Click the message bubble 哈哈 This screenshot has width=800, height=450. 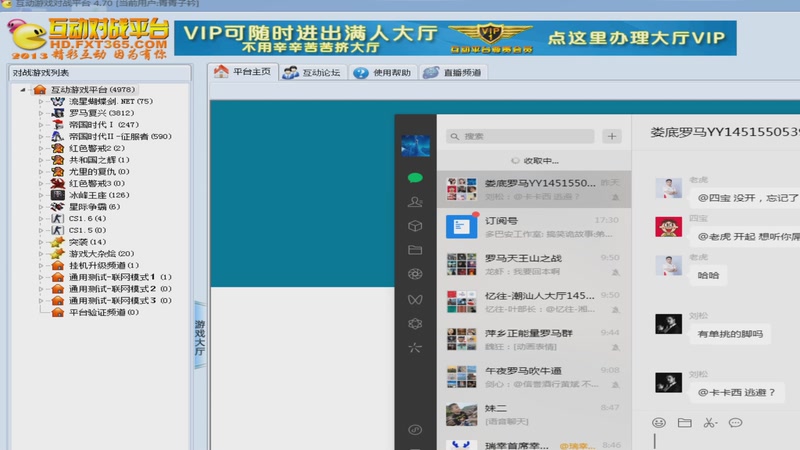708,276
